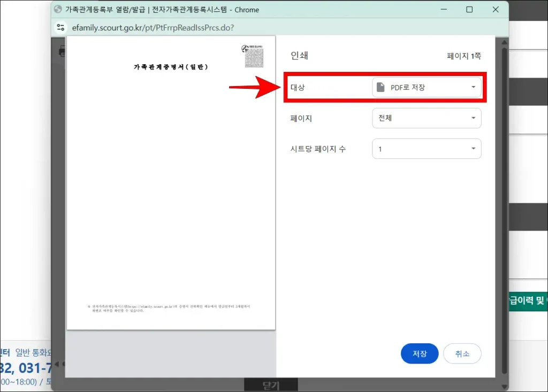The height and width of the screenshot is (392, 548).
Task: Click the PDF file icon beside PDF로 저장
Action: pos(380,87)
